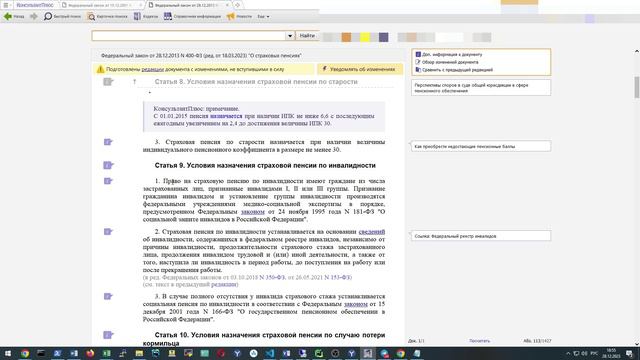Viewport: 640px width, 360px height.
Task: Show hidden tray icons chevron
Action: pos(568,353)
